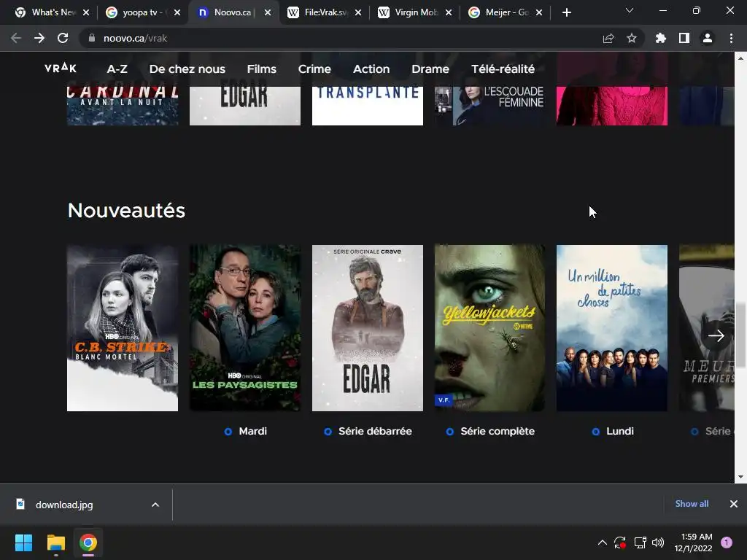Open the Les Paysagistes poster
This screenshot has height=560, width=747.
pos(245,328)
